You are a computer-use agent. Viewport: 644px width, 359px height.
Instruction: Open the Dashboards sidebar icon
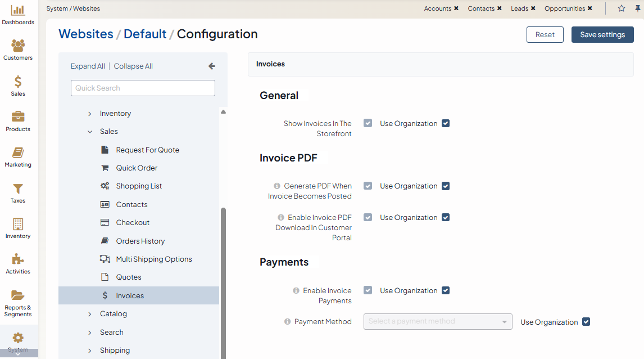point(18,10)
